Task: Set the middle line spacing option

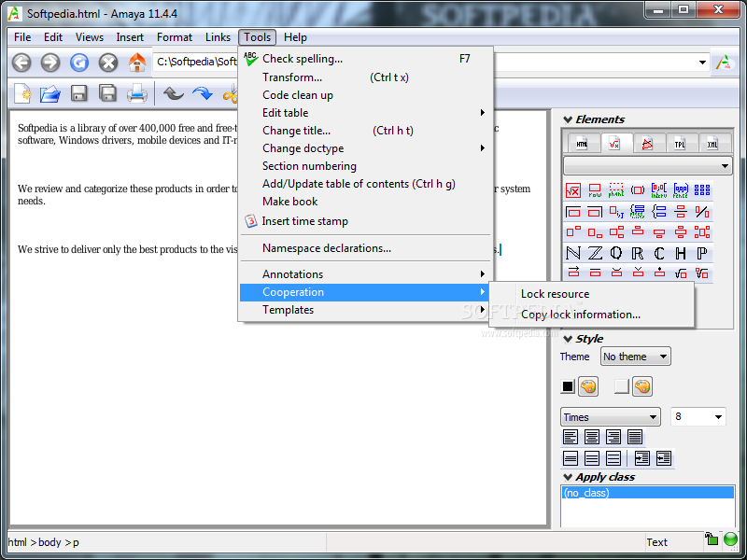Action: 592,458
